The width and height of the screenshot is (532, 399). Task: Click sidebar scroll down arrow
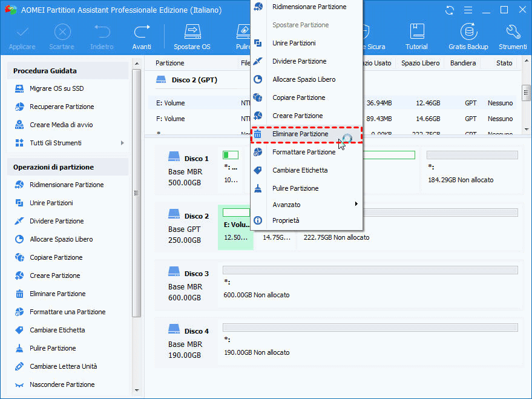pyautogui.click(x=137, y=390)
